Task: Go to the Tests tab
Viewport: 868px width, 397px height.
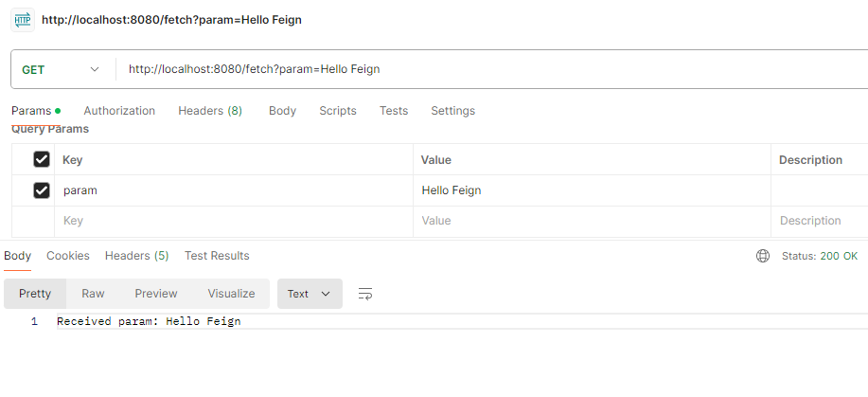Action: (394, 111)
